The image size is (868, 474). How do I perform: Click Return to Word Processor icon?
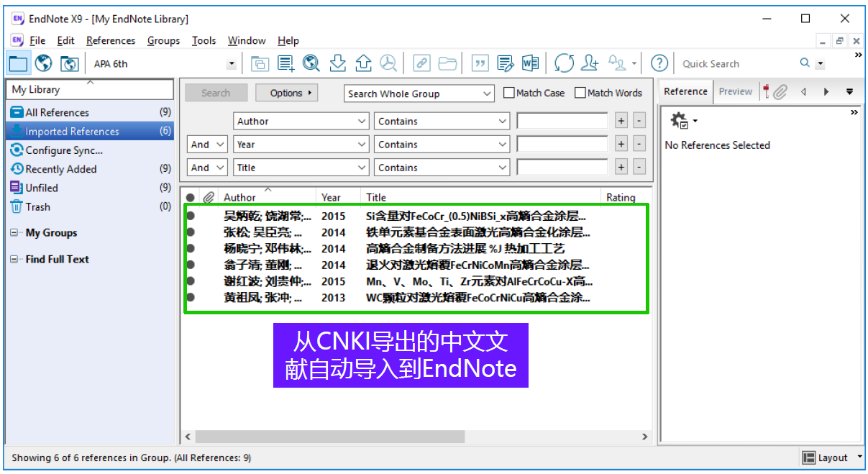[x=531, y=64]
